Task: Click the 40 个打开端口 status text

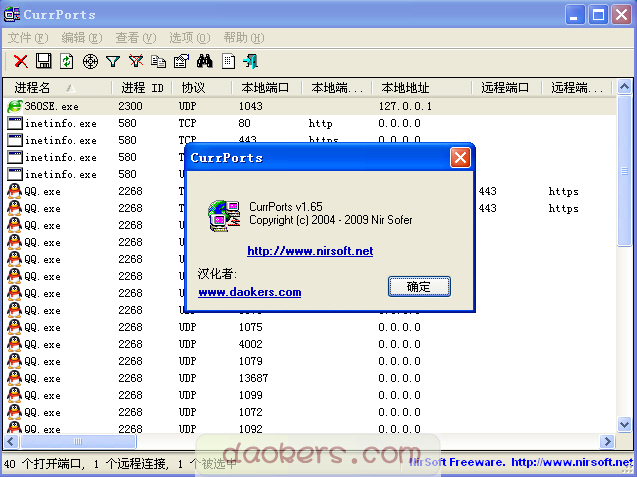Action: 43,464
